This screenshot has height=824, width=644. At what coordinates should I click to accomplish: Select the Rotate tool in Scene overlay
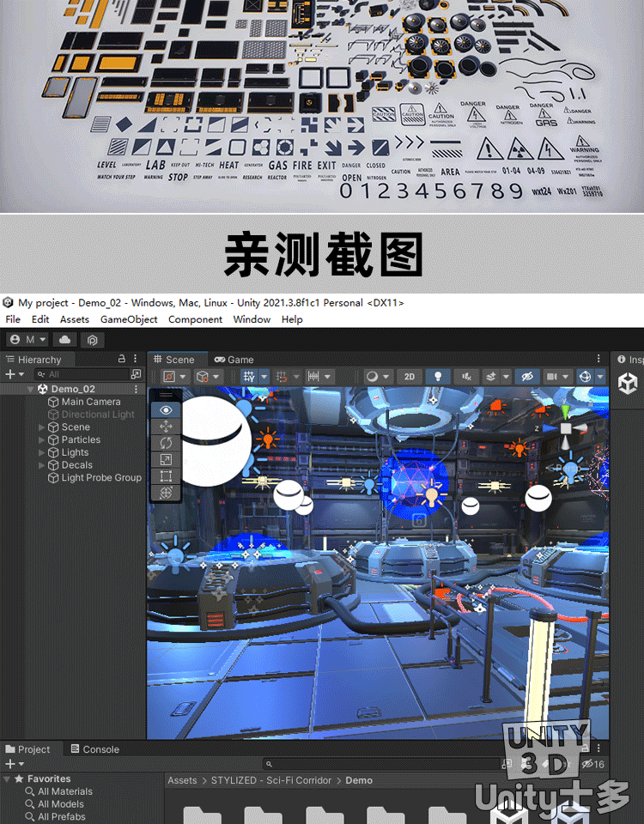166,443
